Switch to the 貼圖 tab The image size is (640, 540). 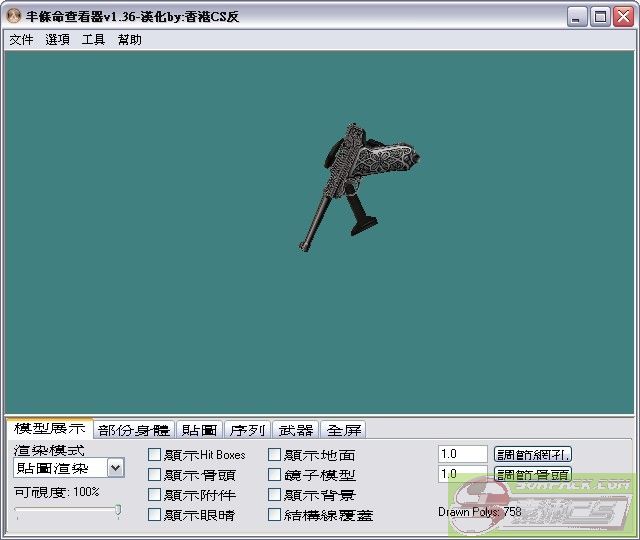(x=199, y=430)
